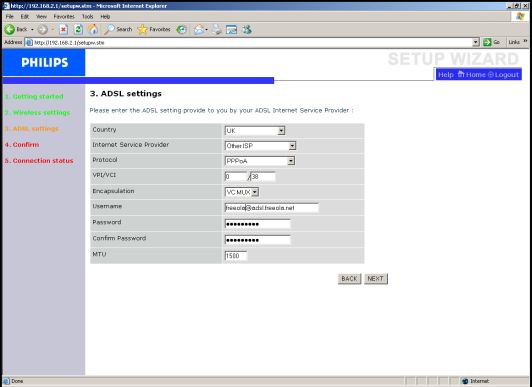This screenshot has height=387, width=532.
Task: Click the Edit page toolbar icon
Action: pos(231,30)
